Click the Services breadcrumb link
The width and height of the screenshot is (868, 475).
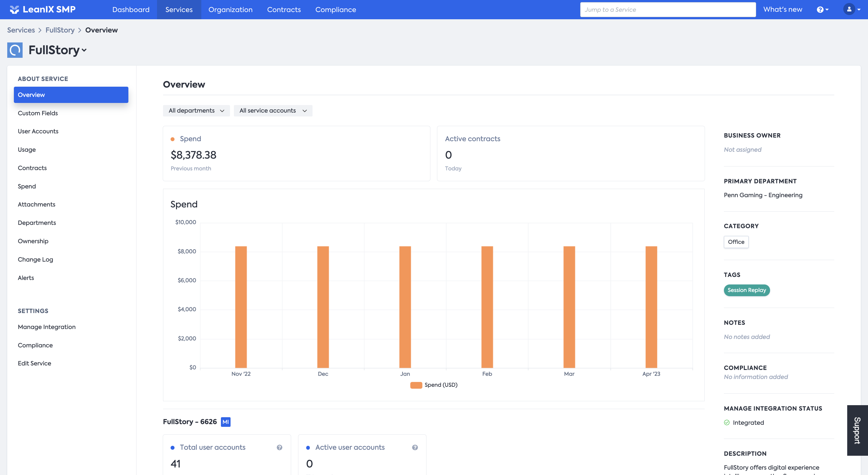(x=21, y=30)
